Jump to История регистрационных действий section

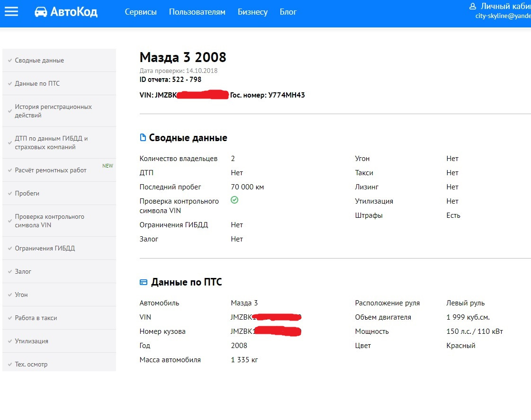tap(53, 111)
